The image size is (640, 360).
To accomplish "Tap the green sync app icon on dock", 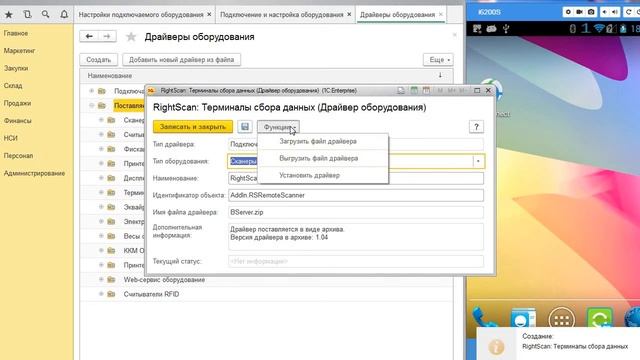I will (x=600, y=318).
